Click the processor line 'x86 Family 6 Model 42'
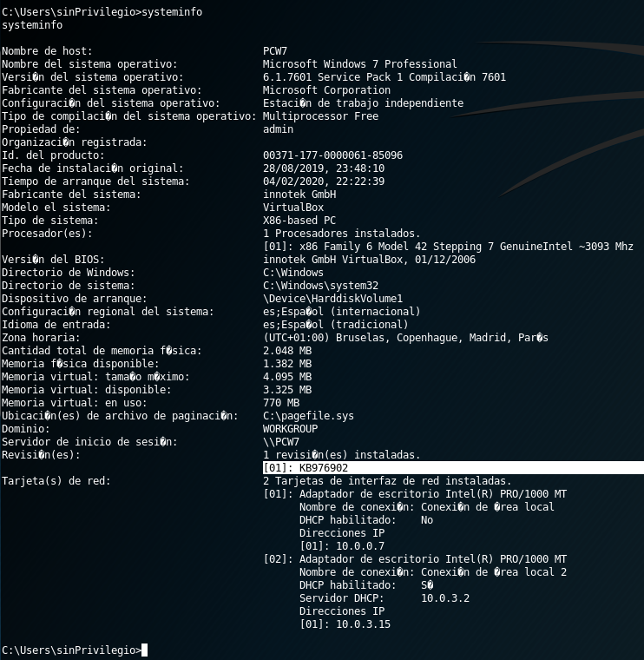 [448, 247]
